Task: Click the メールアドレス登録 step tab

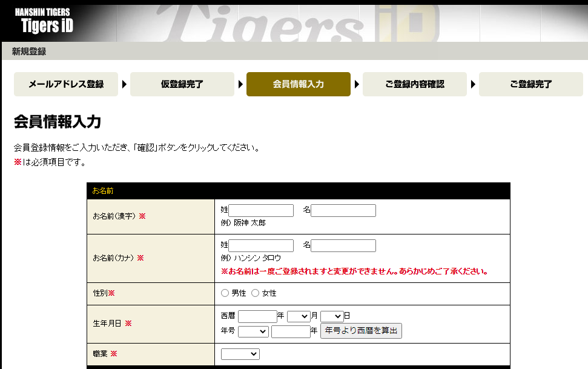Action: coord(66,84)
